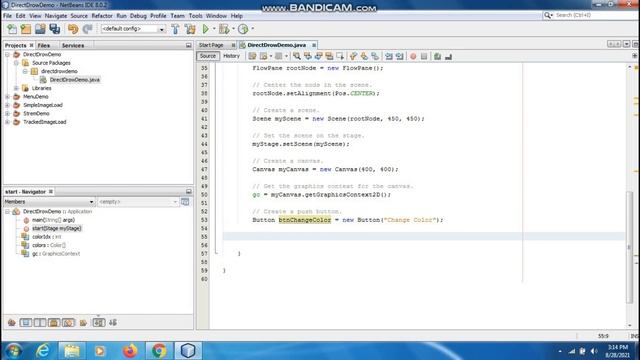Select DirectDrowDemo.java in Projects tree
Viewport: 640px width, 360px height.
point(74,80)
